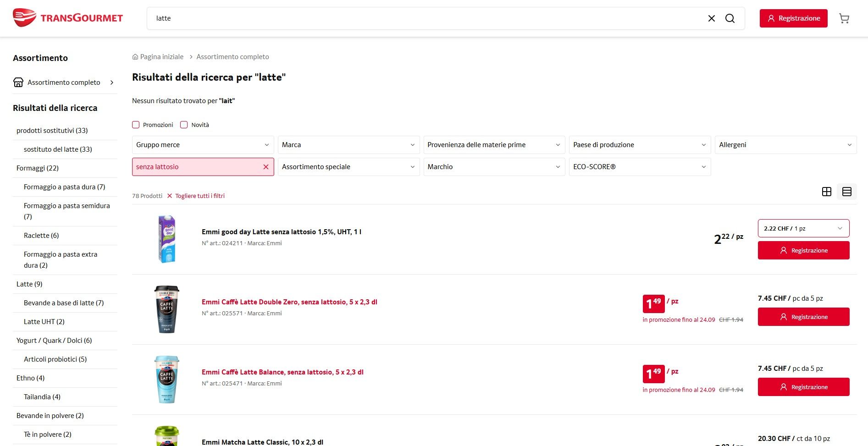Click Registrazione for Emmi good day Latte
Image resolution: width=868 pixels, height=446 pixels.
804,250
